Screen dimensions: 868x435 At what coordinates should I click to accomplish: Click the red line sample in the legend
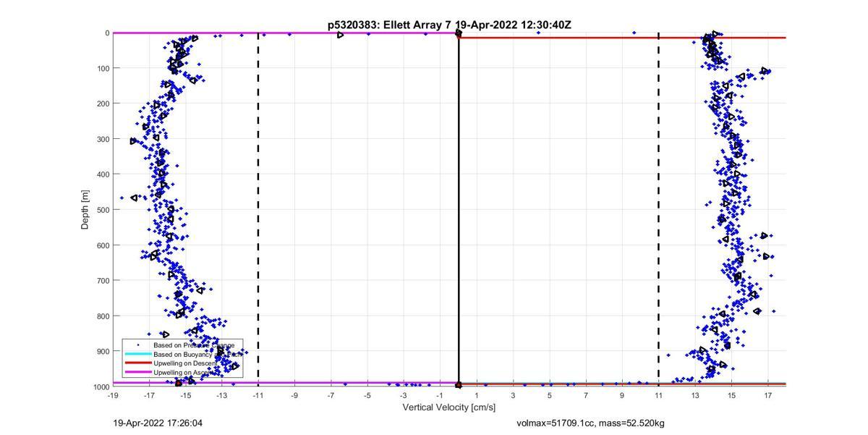point(137,363)
